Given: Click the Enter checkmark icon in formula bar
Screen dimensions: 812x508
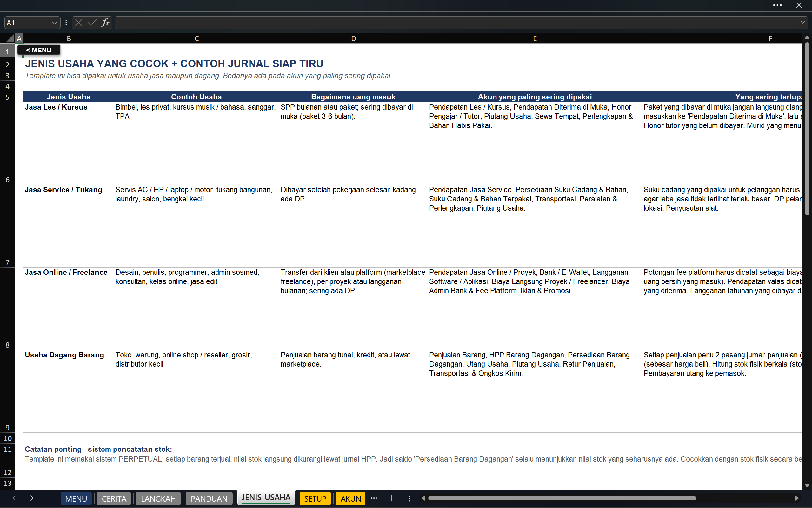Looking at the screenshot, I should pyautogui.click(x=92, y=23).
